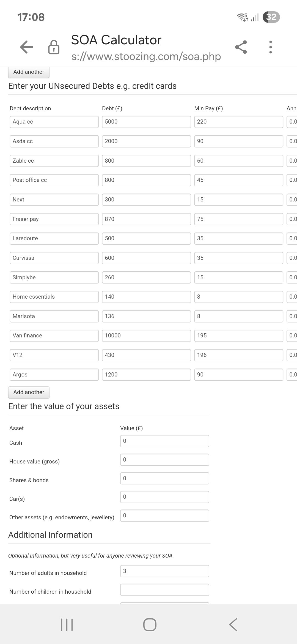Click the Number of adults field
This screenshot has width=297, height=644.
(164, 571)
